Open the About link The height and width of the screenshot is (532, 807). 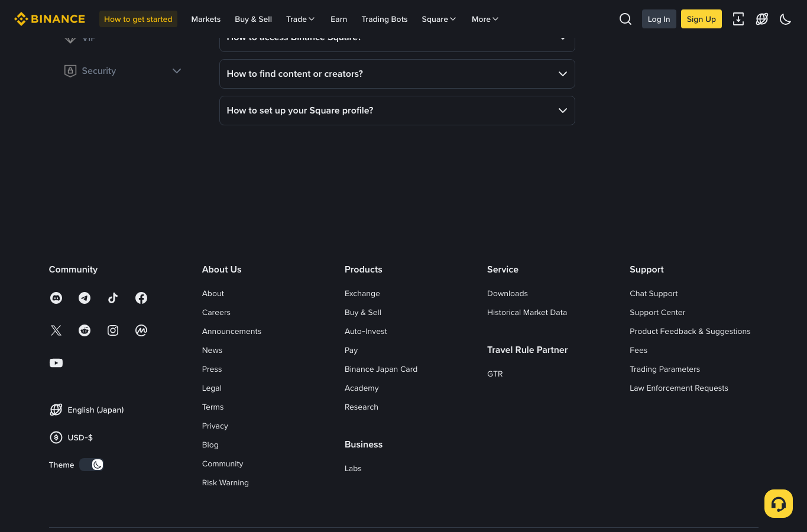click(x=213, y=293)
